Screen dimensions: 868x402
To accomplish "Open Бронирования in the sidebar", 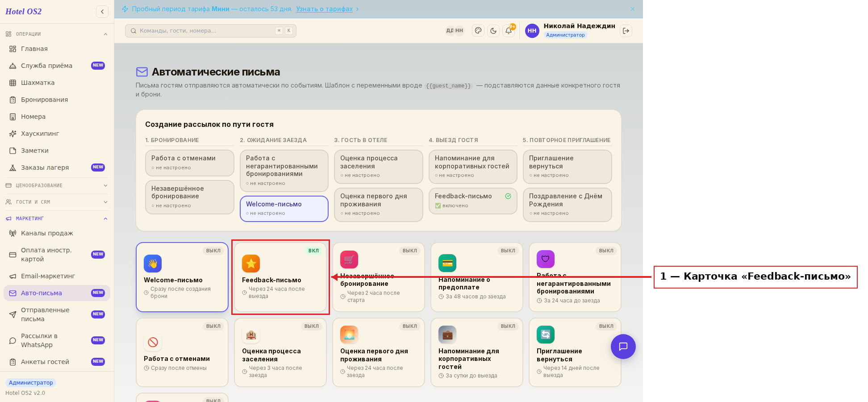I will pos(57,100).
